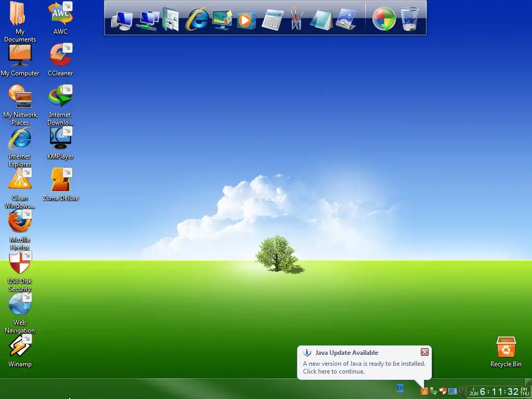
Task: Click the blue calendar stand icon in the dock
Action: [x=345, y=19]
